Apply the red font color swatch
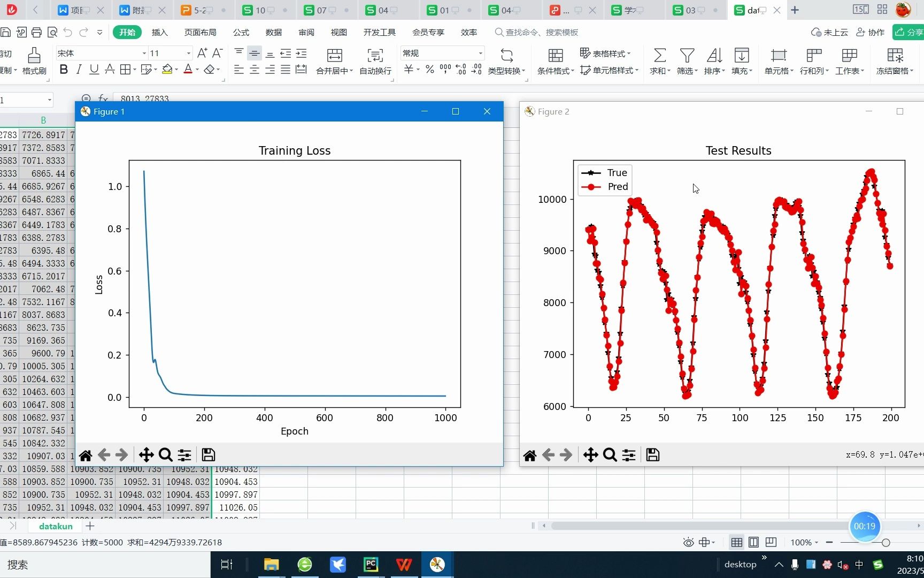 (x=188, y=70)
